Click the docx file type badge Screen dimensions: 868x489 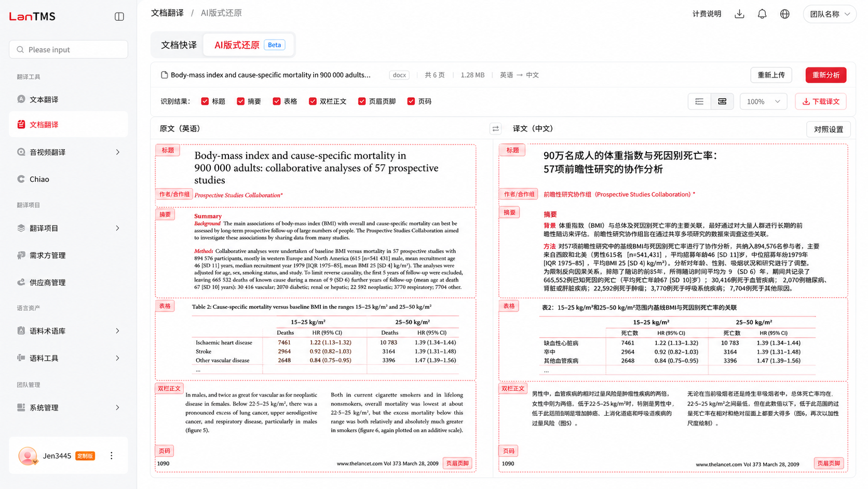[x=399, y=75]
